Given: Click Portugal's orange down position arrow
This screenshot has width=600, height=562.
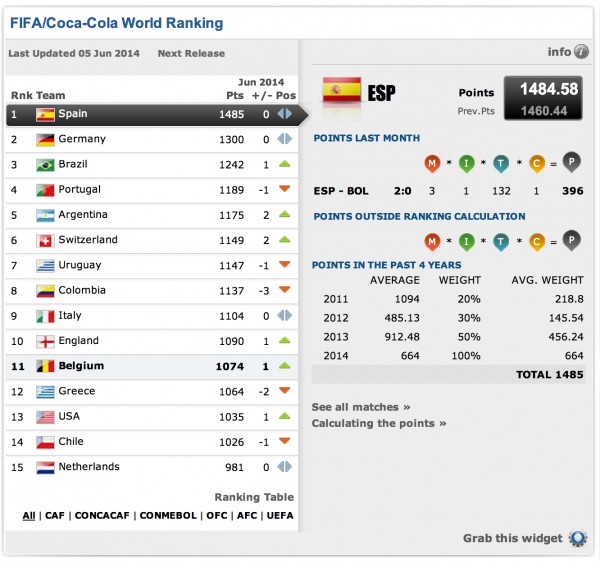Looking at the screenshot, I should coord(284,188).
